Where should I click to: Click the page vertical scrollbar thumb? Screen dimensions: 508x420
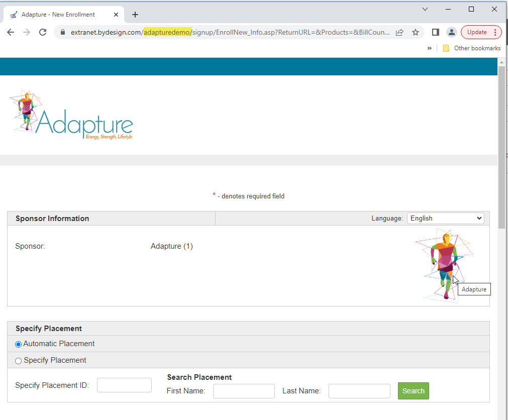tap(501, 147)
